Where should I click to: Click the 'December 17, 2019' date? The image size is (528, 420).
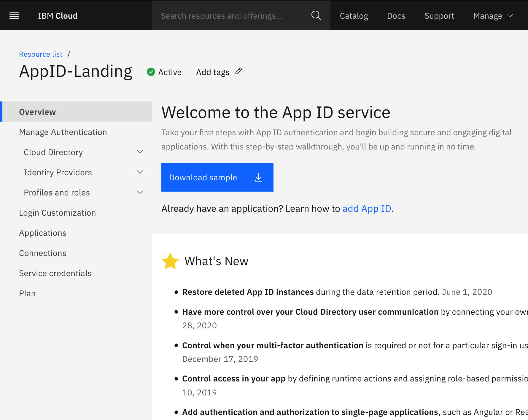pyautogui.click(x=220, y=359)
